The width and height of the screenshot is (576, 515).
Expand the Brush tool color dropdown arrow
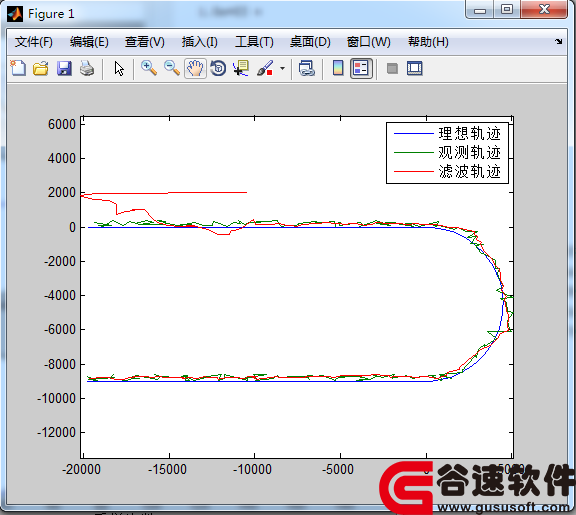(282, 68)
